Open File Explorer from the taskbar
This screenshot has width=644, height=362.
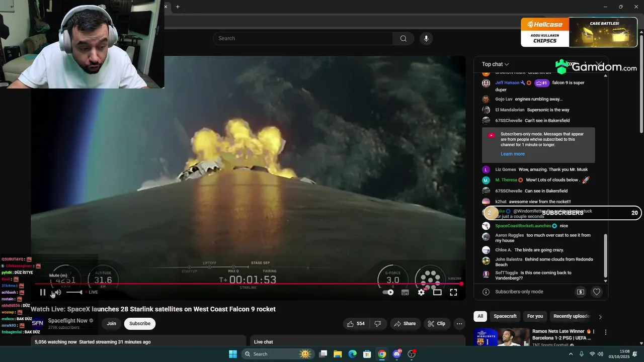[338, 354]
